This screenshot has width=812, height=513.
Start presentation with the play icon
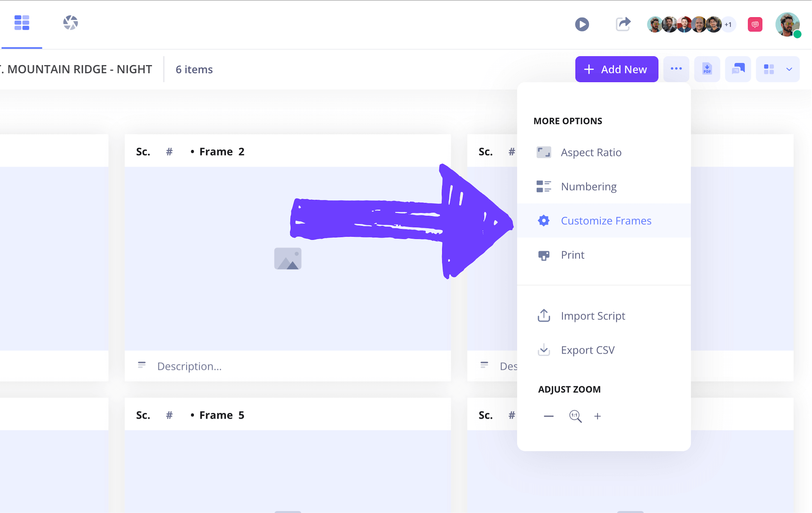[582, 24]
